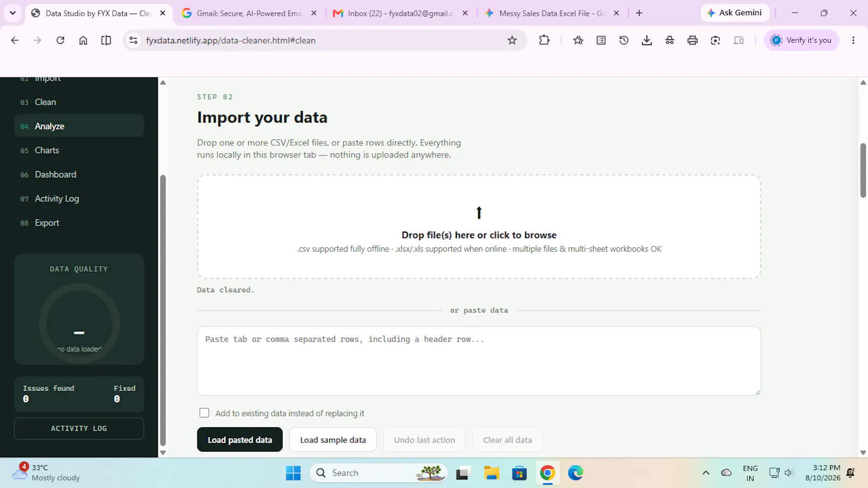Click the Clear all data button
Screen dimensions: 868x488
coord(507,440)
